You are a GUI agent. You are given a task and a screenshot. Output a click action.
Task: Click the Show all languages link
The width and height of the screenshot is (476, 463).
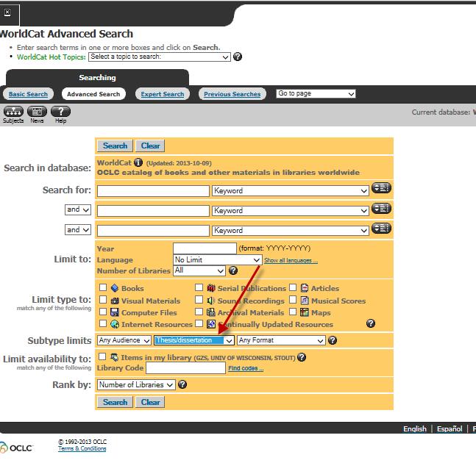[291, 260]
